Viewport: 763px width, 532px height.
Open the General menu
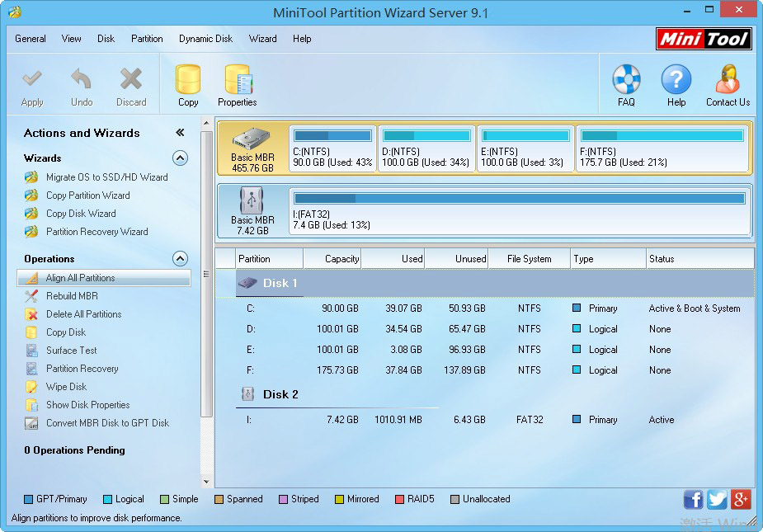[31, 39]
